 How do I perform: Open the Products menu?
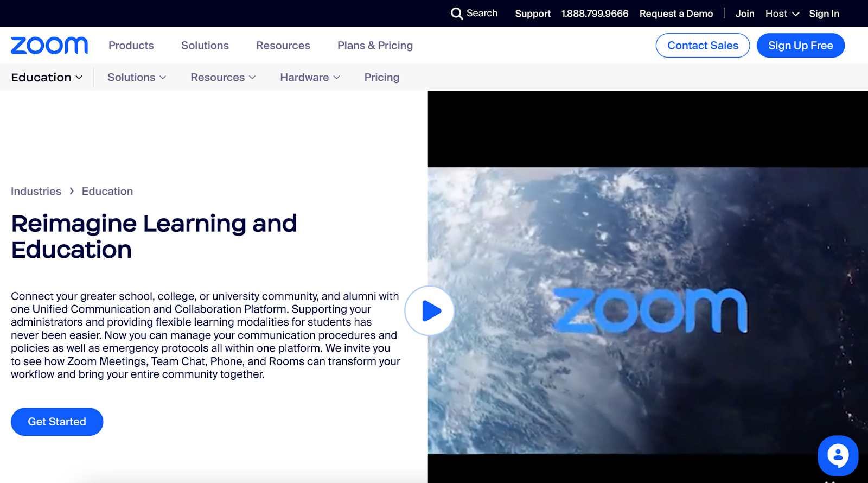click(x=131, y=46)
